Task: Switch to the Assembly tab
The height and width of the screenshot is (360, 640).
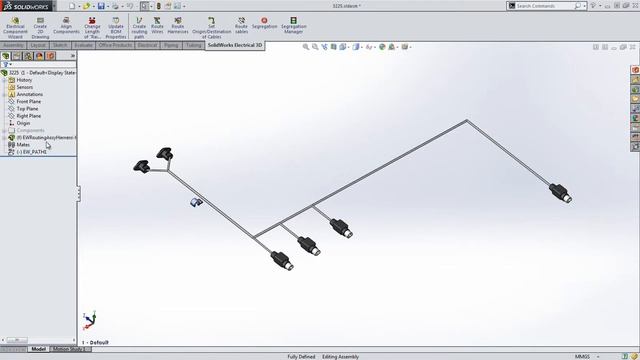Action: (x=13, y=45)
